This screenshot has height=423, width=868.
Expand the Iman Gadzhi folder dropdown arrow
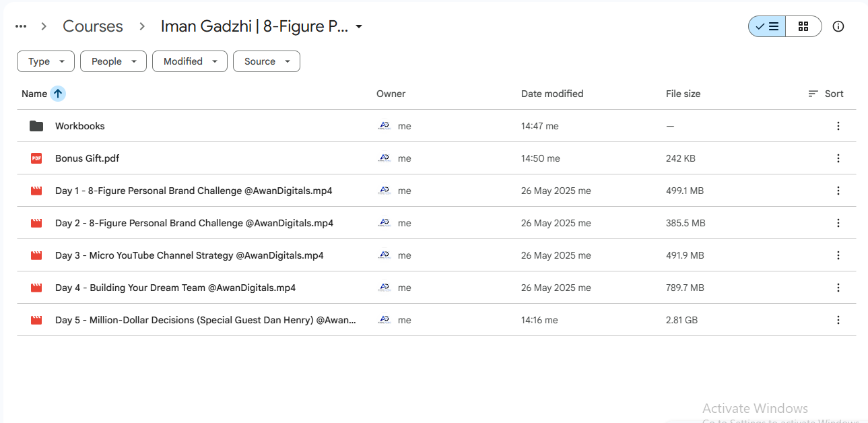tap(359, 27)
